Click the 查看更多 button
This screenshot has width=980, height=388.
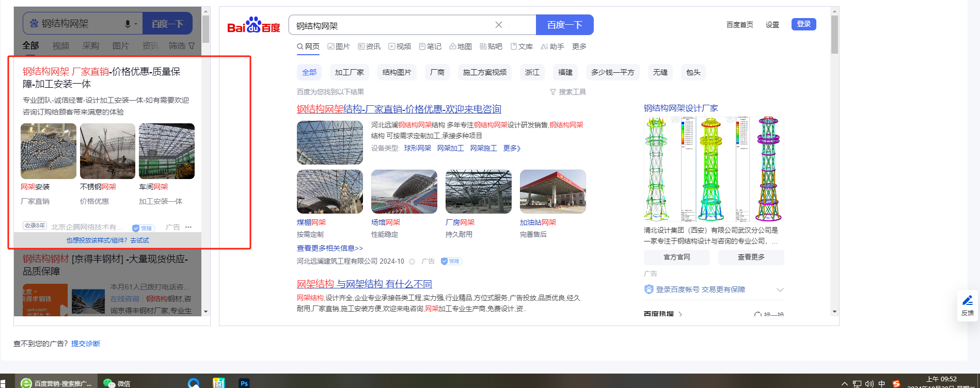(751, 257)
